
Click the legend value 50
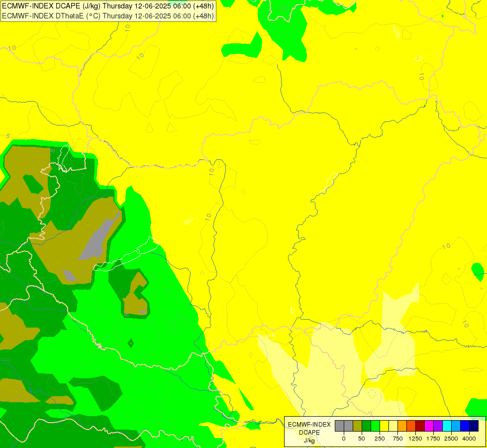(x=362, y=439)
